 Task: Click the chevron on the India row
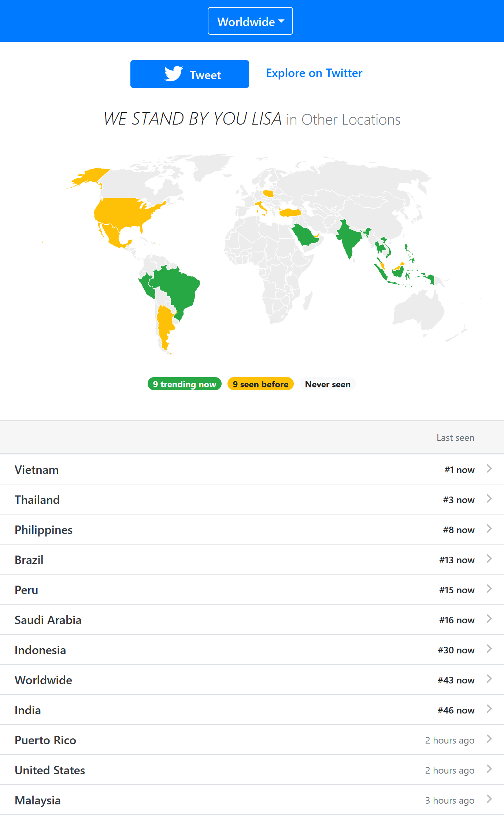coord(489,709)
